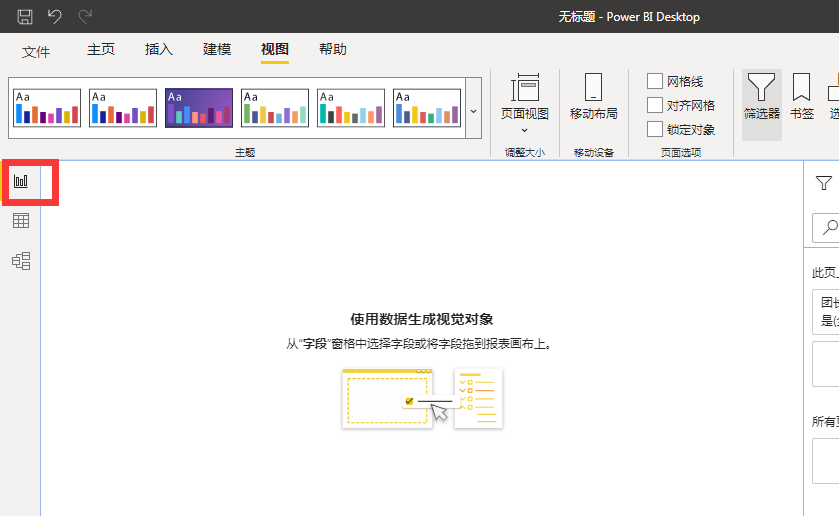
Task: Apply the first default theme thumbnail
Action: pos(47,108)
